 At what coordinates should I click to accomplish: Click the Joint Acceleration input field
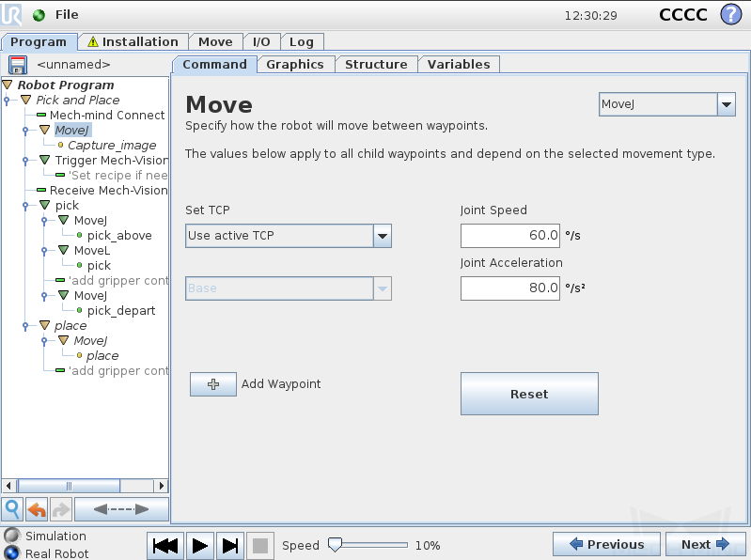click(x=510, y=288)
